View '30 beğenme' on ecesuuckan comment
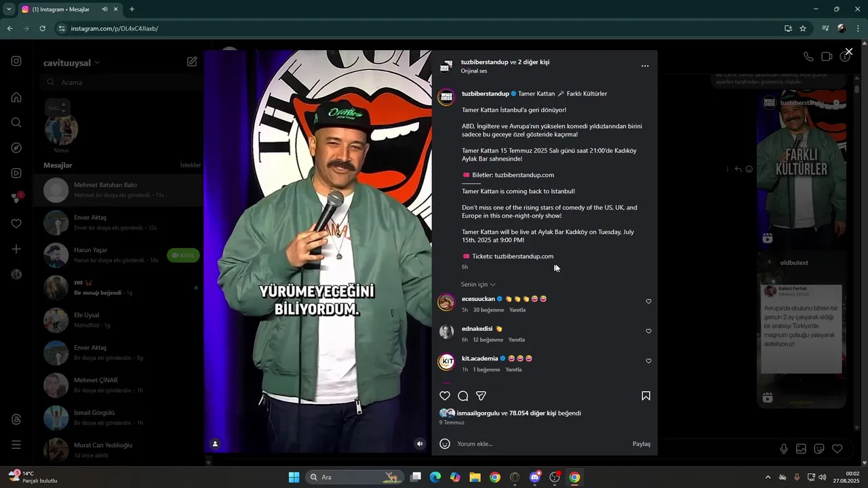 pos(488,310)
